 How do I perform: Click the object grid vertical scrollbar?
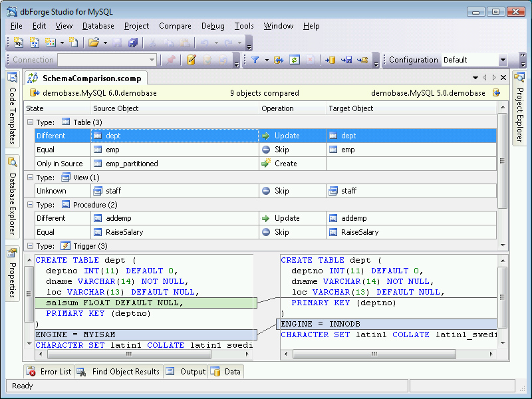pos(503,161)
